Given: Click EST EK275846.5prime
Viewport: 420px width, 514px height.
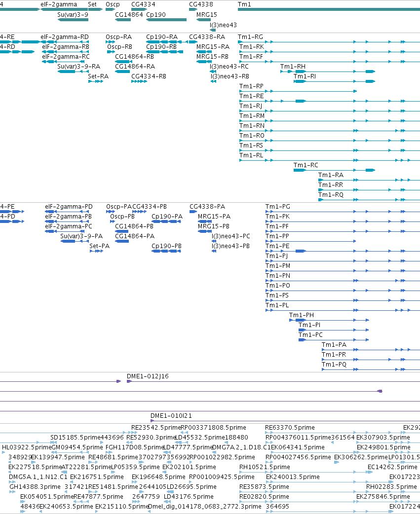Looking at the screenshot, I should tap(383, 497).
